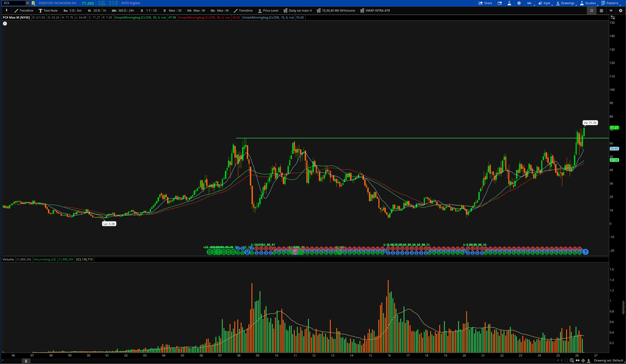Select the first Trendline drawing tool
Image resolution: width=626 pixels, height=364 pixels.
(x=24, y=10)
